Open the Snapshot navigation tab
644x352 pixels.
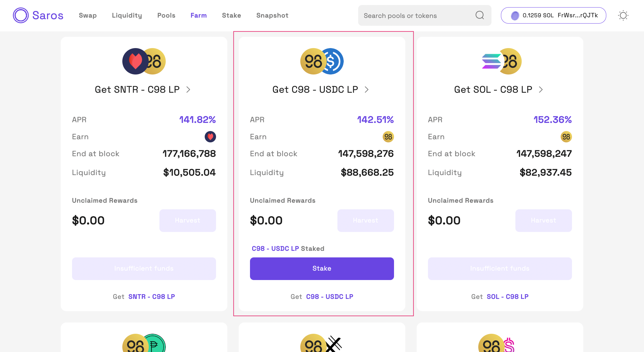272,15
